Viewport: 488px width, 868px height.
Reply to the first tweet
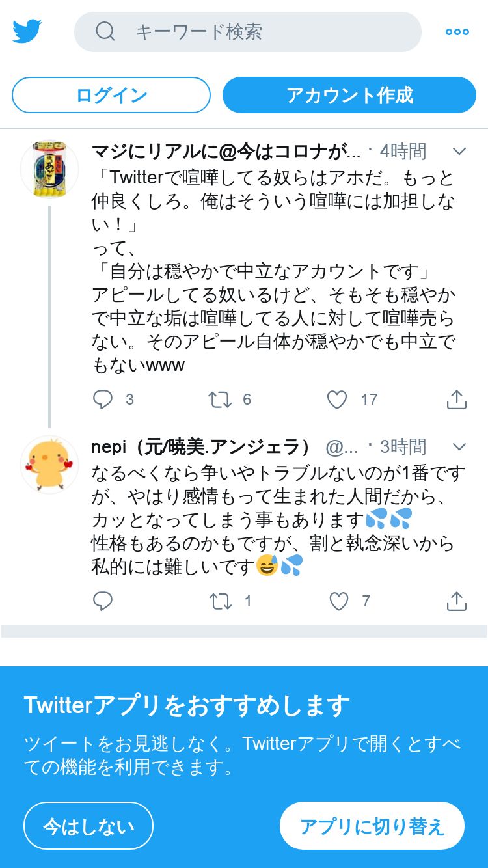pyautogui.click(x=103, y=400)
